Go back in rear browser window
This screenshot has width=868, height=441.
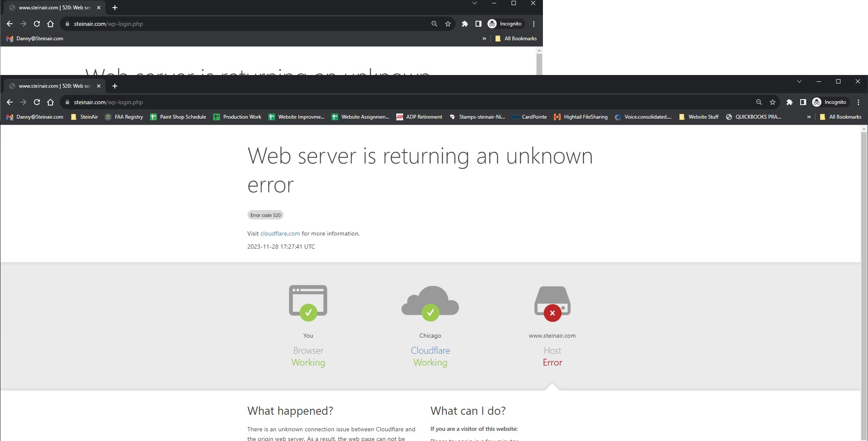(10, 24)
